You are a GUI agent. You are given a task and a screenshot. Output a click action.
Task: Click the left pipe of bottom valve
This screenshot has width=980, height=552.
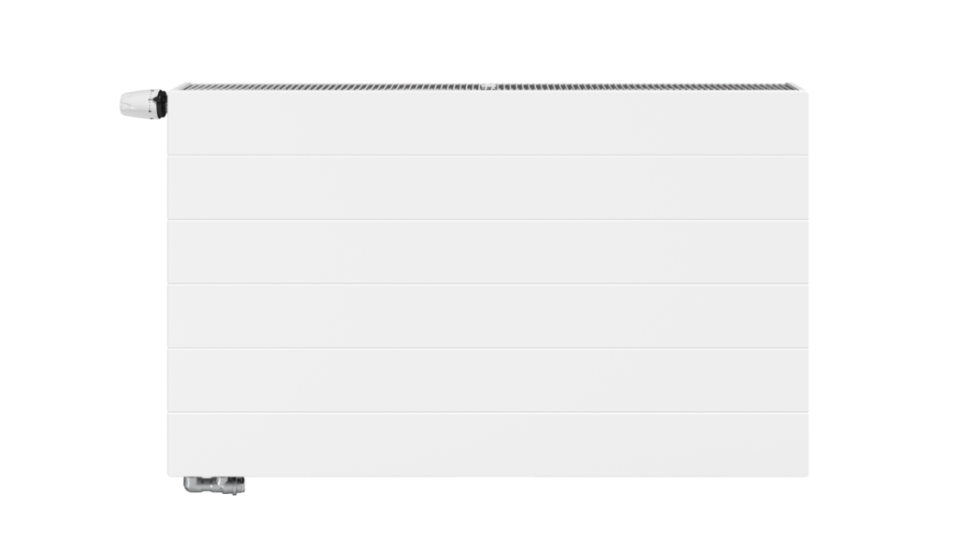click(x=192, y=484)
